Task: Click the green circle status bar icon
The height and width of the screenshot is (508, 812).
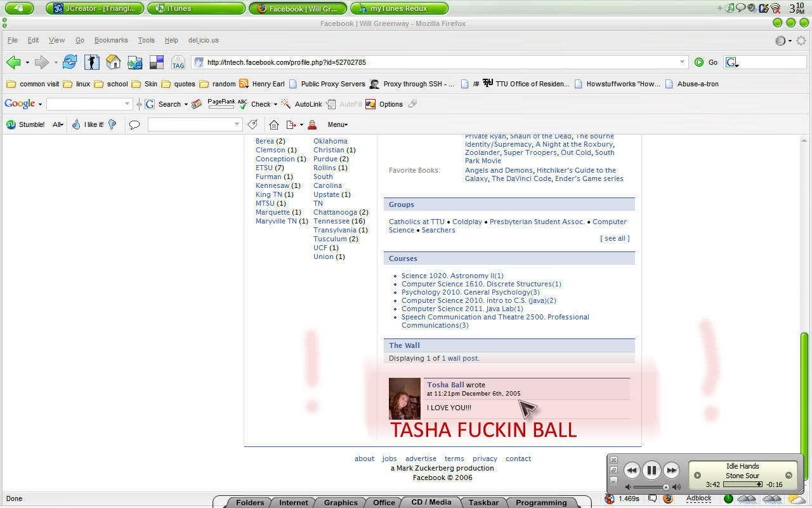Action: [728, 499]
